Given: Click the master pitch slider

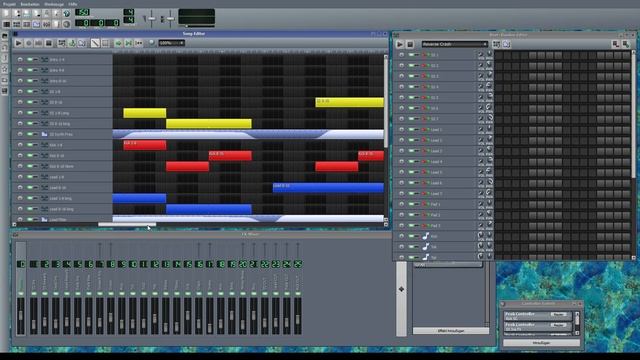Looking at the screenshot, I should coord(171,19).
